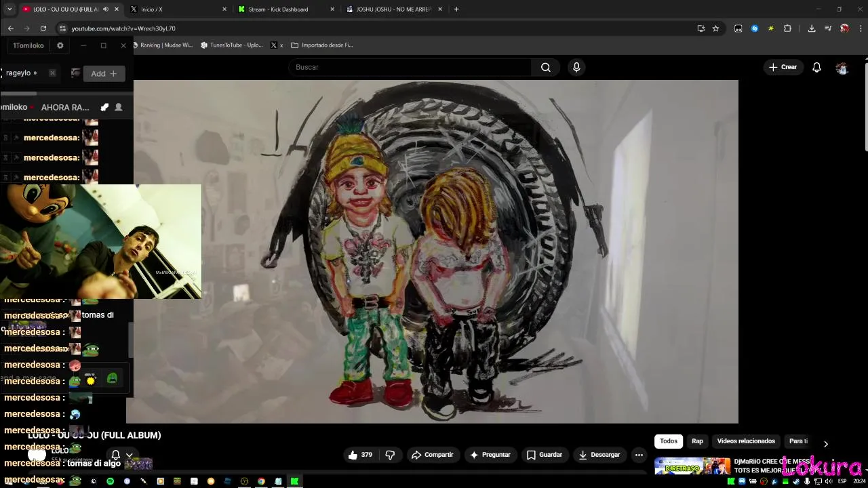Click the Descargar button
This screenshot has height=488, width=868.
coord(599,455)
